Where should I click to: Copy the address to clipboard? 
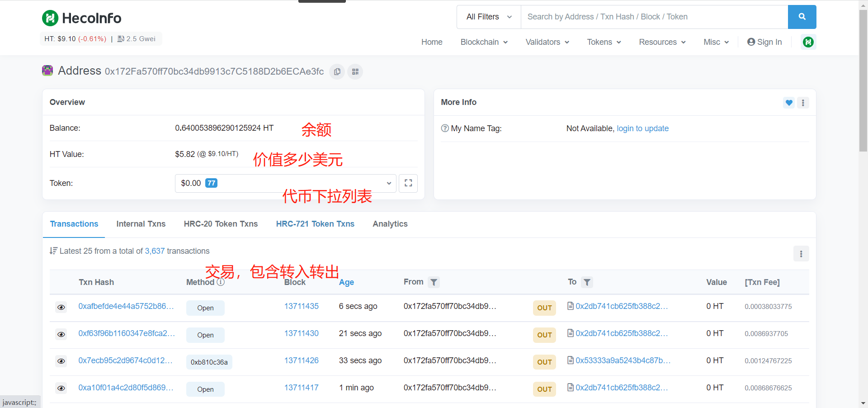pyautogui.click(x=337, y=71)
